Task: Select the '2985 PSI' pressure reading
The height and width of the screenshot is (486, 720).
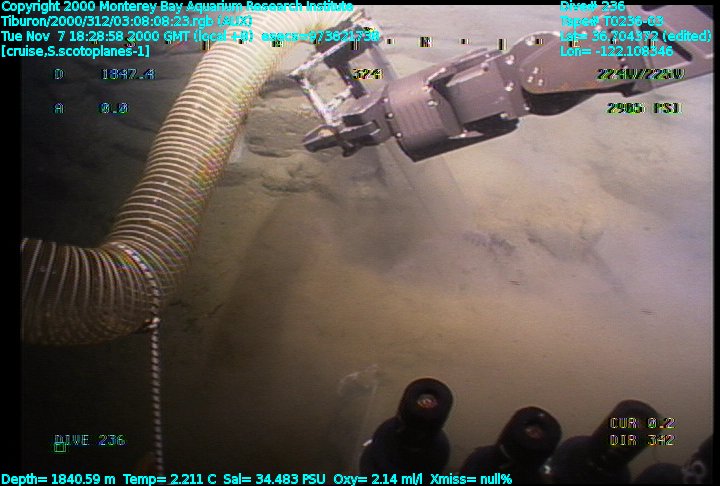Action: coord(644,108)
